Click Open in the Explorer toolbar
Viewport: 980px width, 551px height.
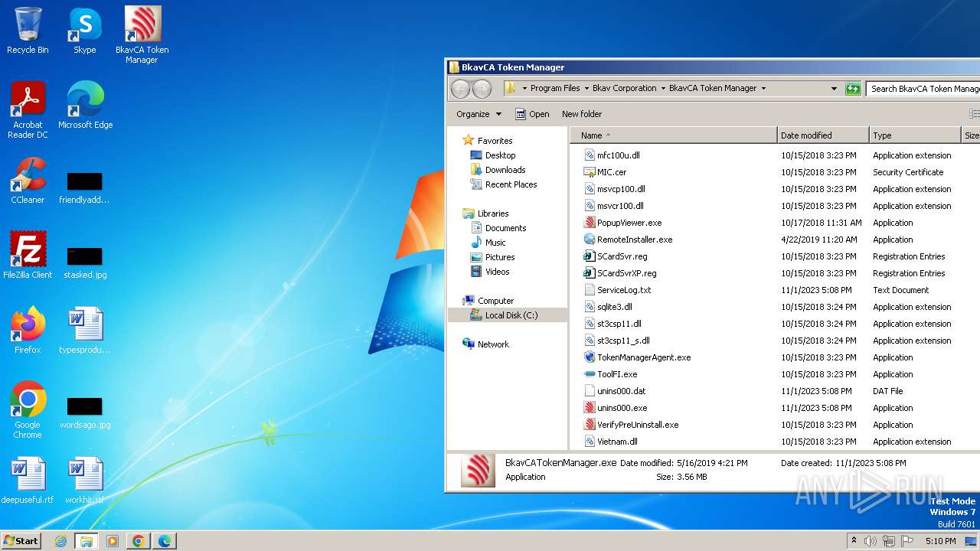[x=532, y=114]
